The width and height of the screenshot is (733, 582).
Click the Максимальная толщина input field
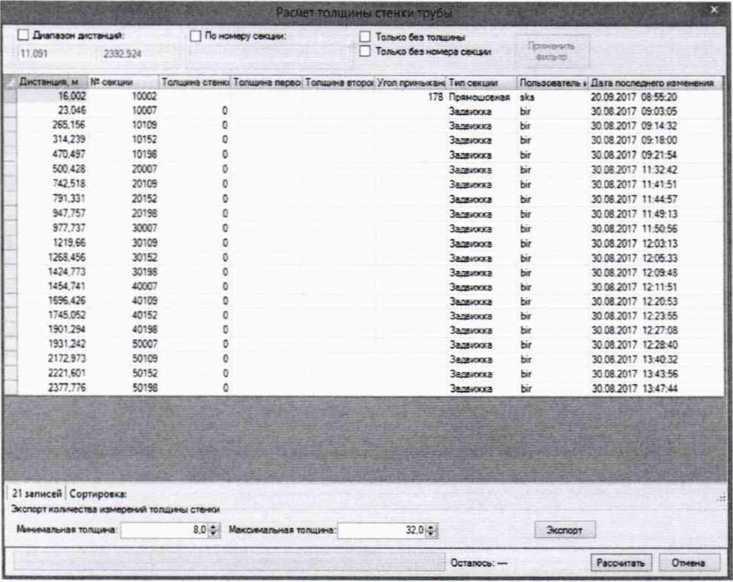point(380,529)
